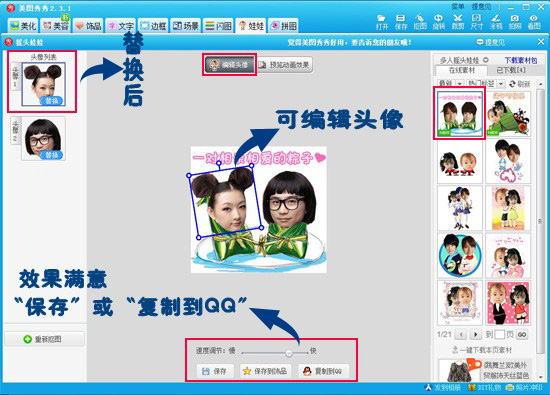Expand the 多人摇头娃娃 category dropdown
Screen dimensions: 550x395
(486, 60)
